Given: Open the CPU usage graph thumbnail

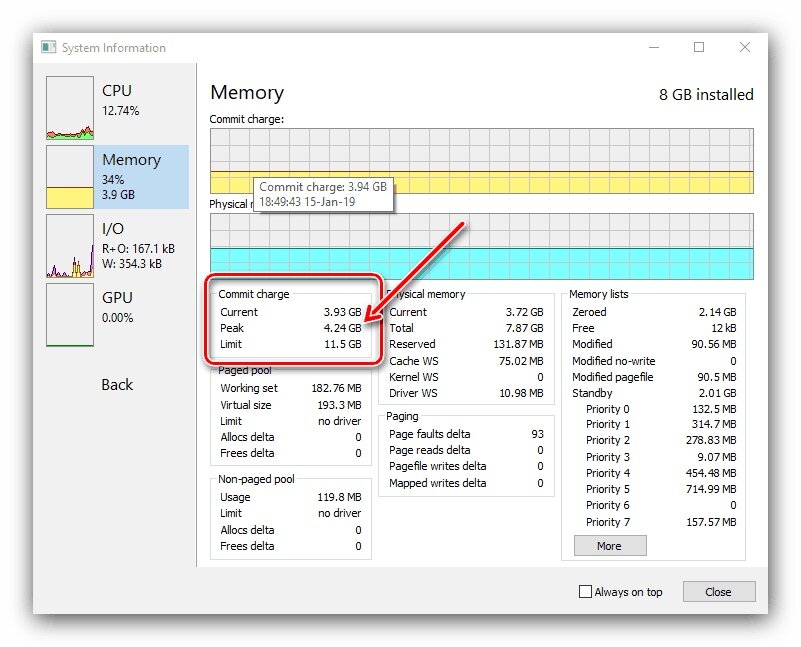Looking at the screenshot, I should click(x=70, y=108).
